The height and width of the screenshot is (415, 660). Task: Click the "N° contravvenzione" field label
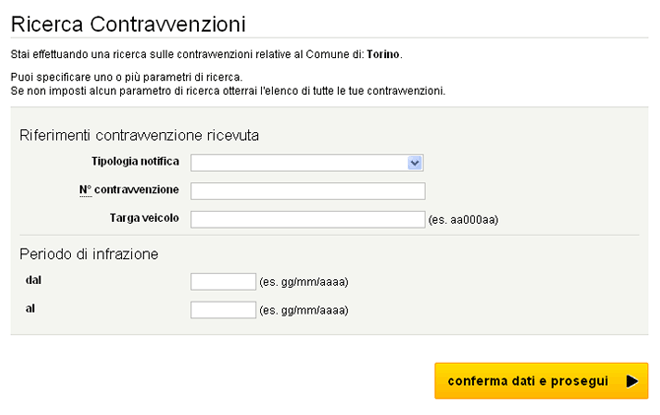[x=129, y=190]
